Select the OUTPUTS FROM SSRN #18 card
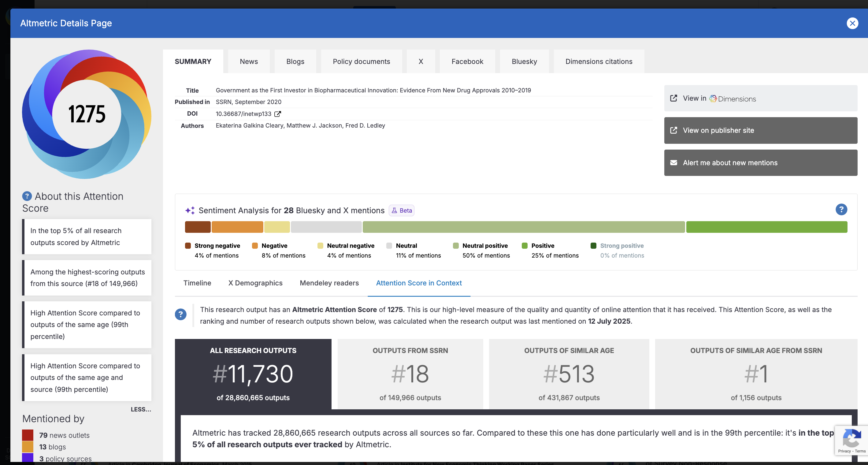Image resolution: width=868 pixels, height=465 pixels. coord(410,374)
